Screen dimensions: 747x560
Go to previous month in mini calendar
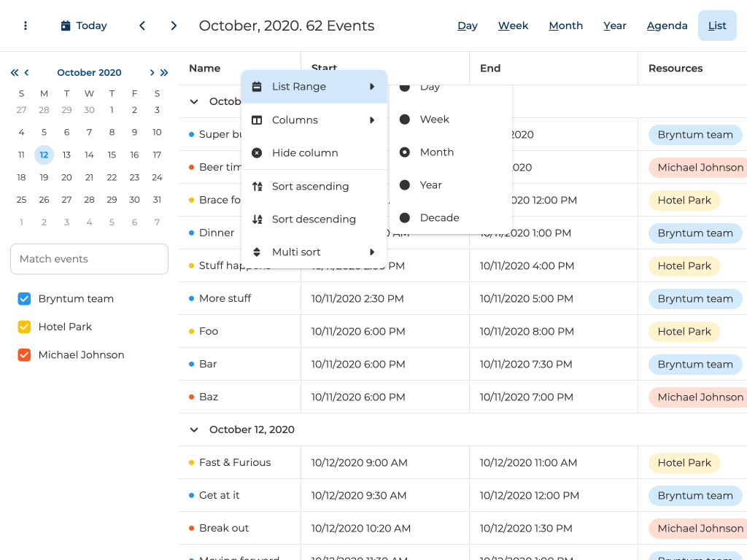pyautogui.click(x=27, y=72)
